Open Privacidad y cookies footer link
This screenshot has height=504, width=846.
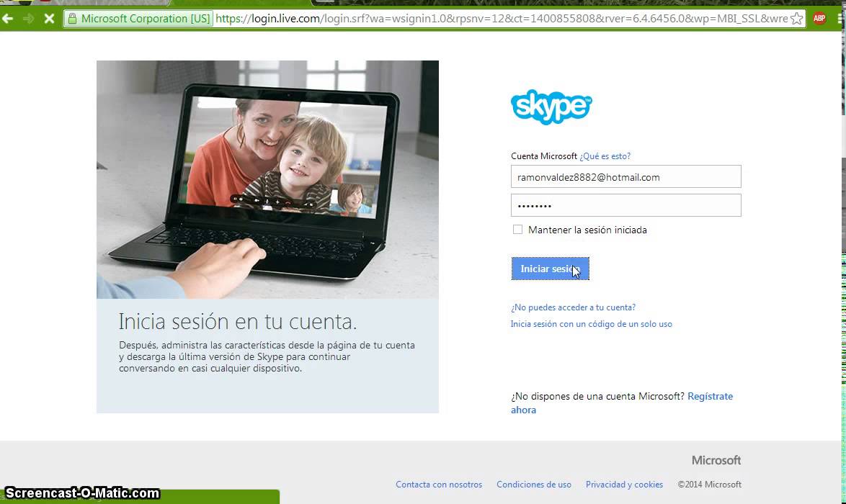pos(624,485)
